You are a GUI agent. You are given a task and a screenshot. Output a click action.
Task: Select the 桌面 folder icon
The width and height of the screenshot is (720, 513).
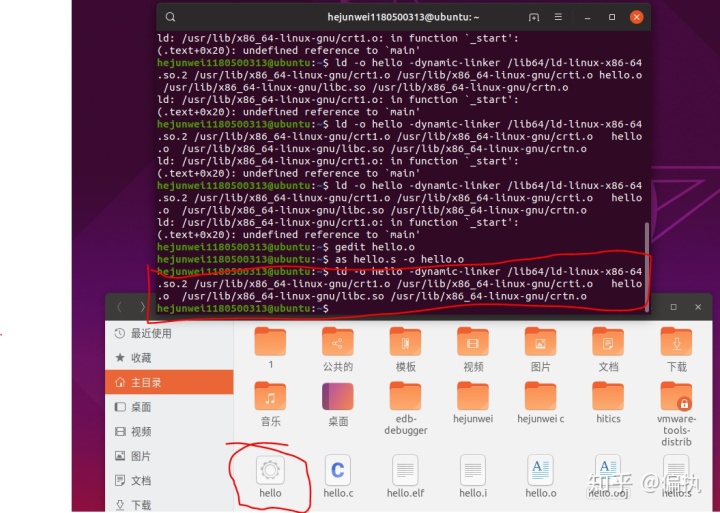tap(338, 404)
